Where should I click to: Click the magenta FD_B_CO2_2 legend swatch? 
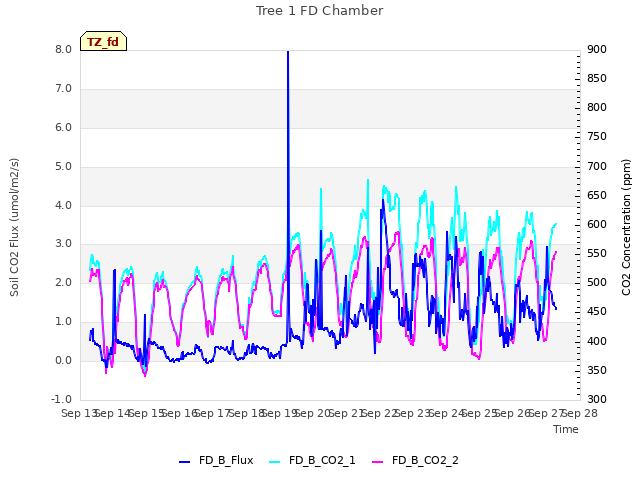click(x=378, y=462)
